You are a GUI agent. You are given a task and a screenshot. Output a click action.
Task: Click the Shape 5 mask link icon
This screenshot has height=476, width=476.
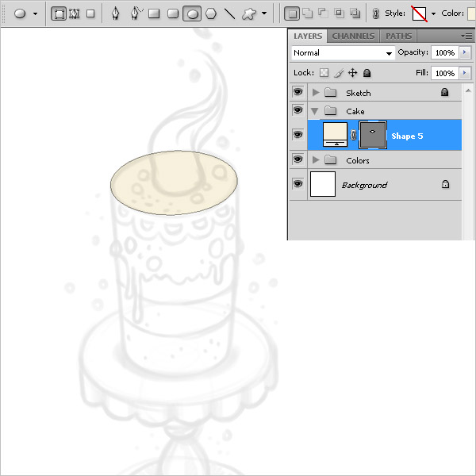click(x=353, y=135)
